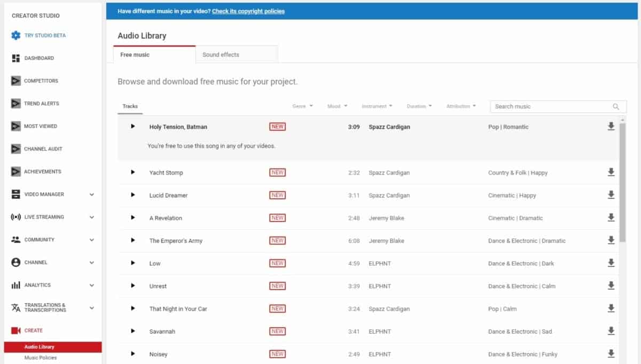
Task: Download the Yacht Stomp track
Action: [x=611, y=172]
